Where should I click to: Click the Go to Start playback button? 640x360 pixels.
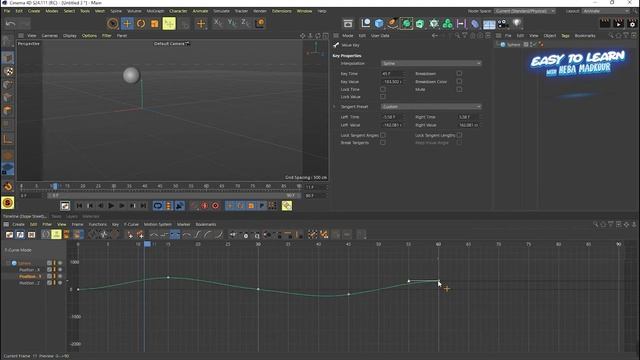[x=79, y=206]
